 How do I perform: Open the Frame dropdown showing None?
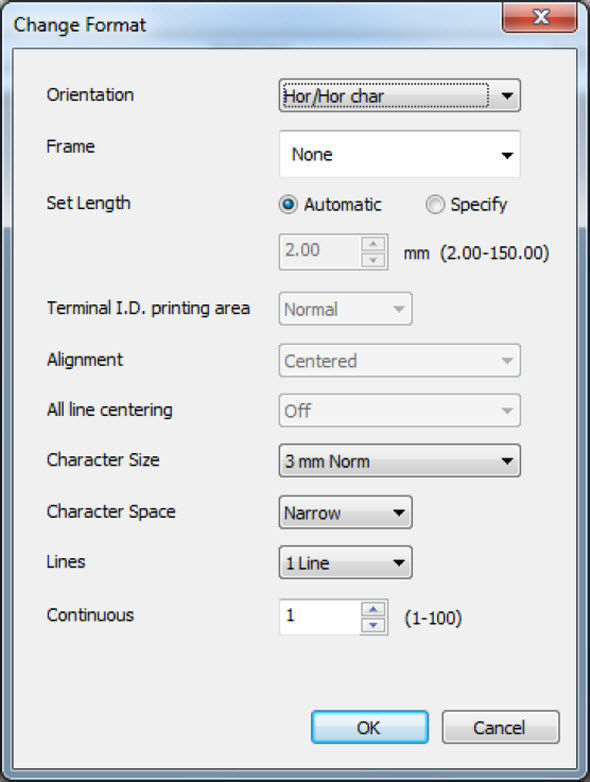tap(399, 154)
